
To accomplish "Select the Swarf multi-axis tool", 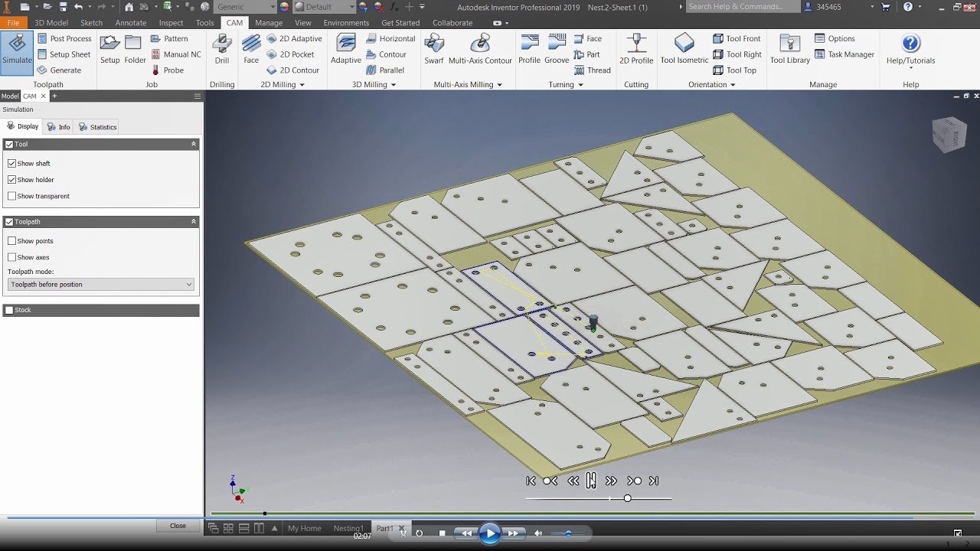I will point(433,51).
